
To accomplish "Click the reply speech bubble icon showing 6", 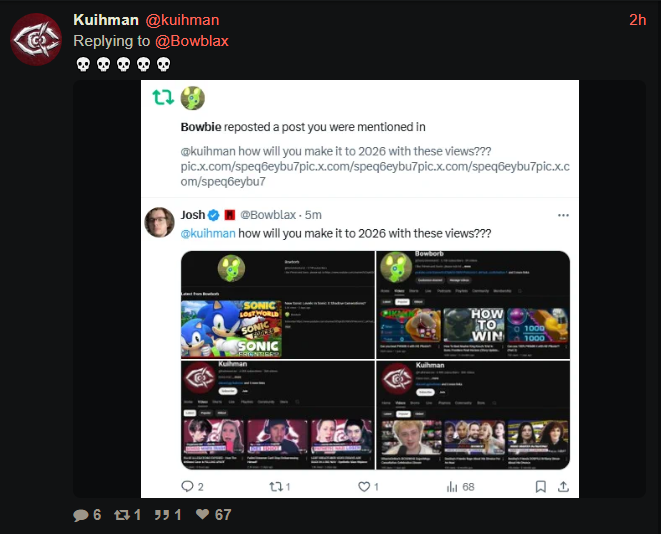I will [x=81, y=515].
